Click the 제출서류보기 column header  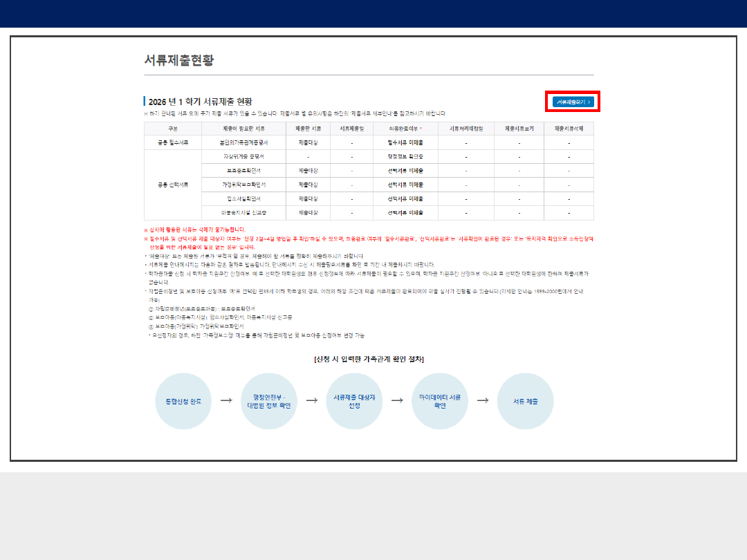point(519,129)
